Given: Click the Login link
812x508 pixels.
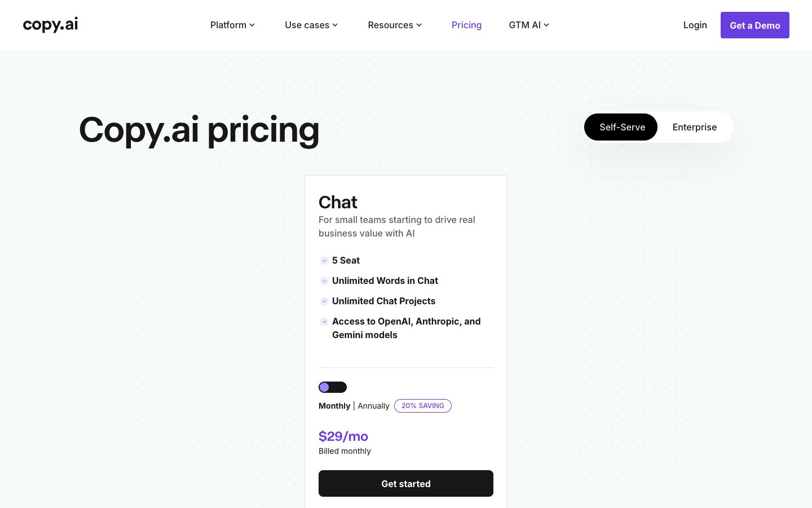Looking at the screenshot, I should (695, 25).
